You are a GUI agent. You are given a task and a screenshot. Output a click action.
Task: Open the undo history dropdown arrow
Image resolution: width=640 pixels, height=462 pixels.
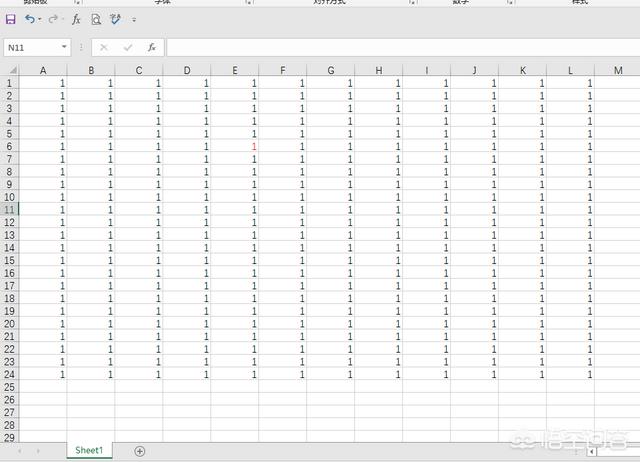(x=40, y=19)
